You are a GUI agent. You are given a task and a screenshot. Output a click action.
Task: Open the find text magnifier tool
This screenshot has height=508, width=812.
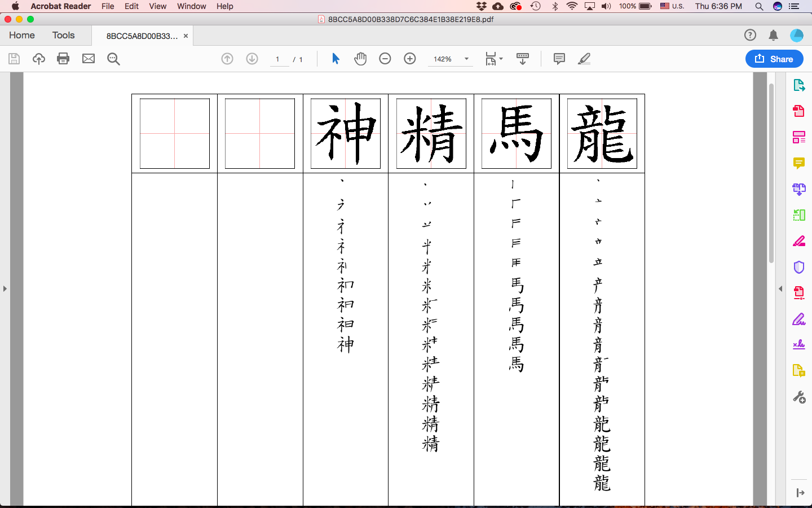[113, 59]
